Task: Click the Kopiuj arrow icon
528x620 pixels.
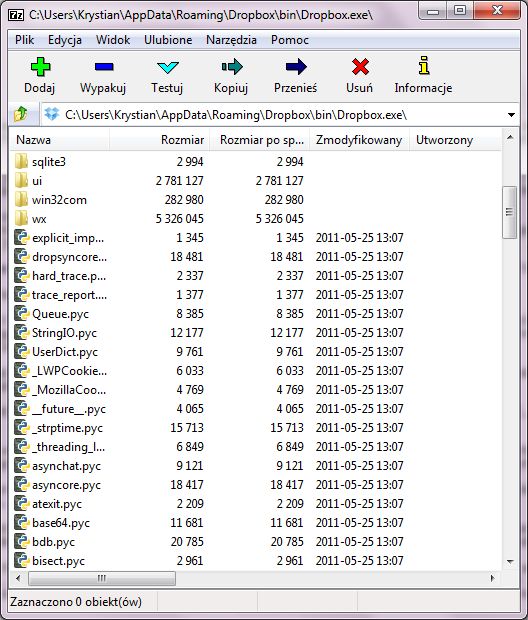Action: (232, 66)
